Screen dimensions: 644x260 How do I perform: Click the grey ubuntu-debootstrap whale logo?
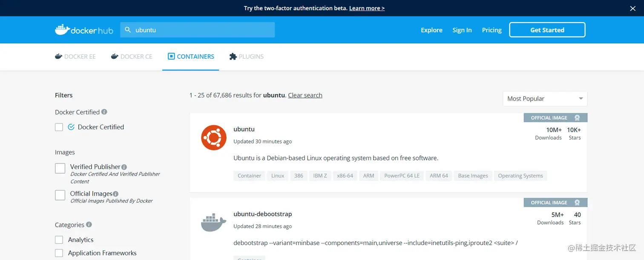[x=214, y=223]
